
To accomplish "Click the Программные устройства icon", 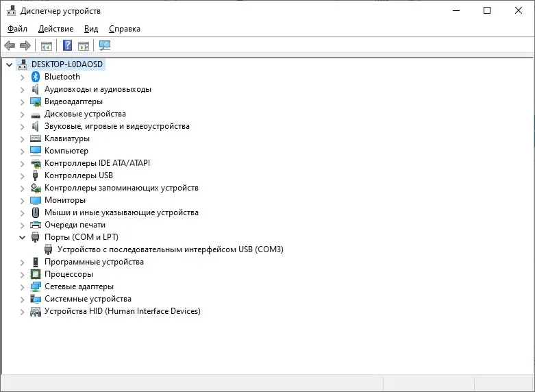I will (x=36, y=262).
